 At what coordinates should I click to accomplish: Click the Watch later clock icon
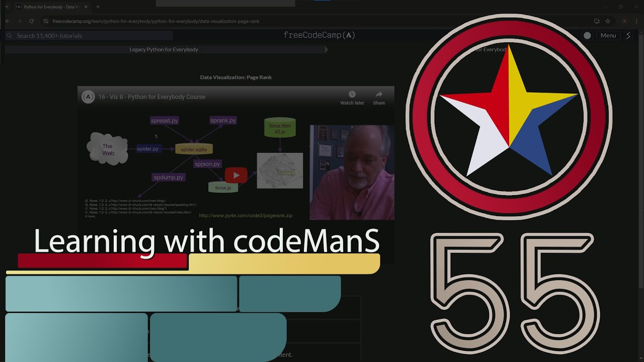click(352, 95)
